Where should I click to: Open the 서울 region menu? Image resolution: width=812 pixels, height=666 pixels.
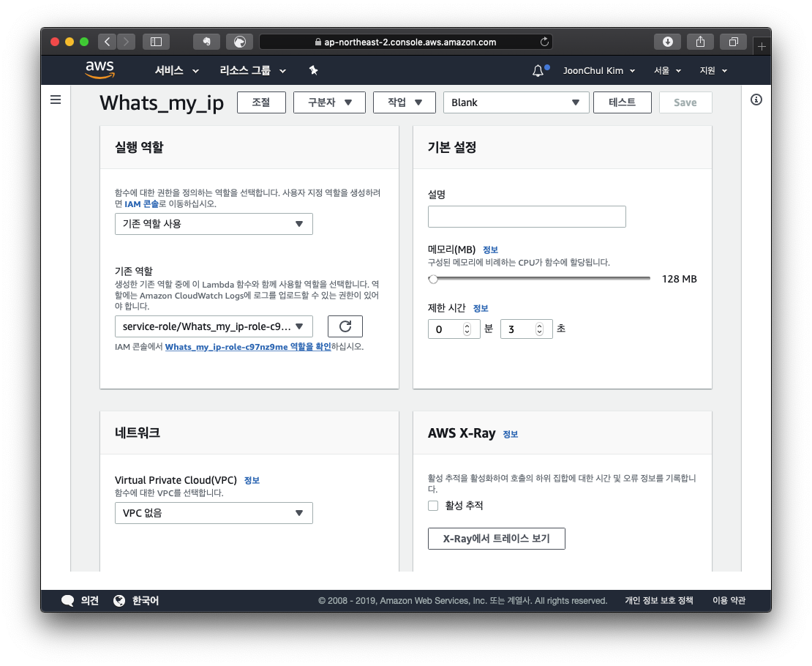[x=667, y=70]
